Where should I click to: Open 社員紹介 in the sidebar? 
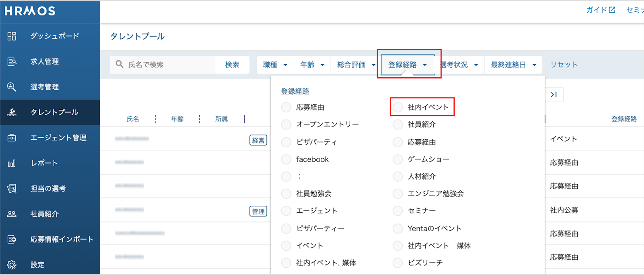point(50,214)
